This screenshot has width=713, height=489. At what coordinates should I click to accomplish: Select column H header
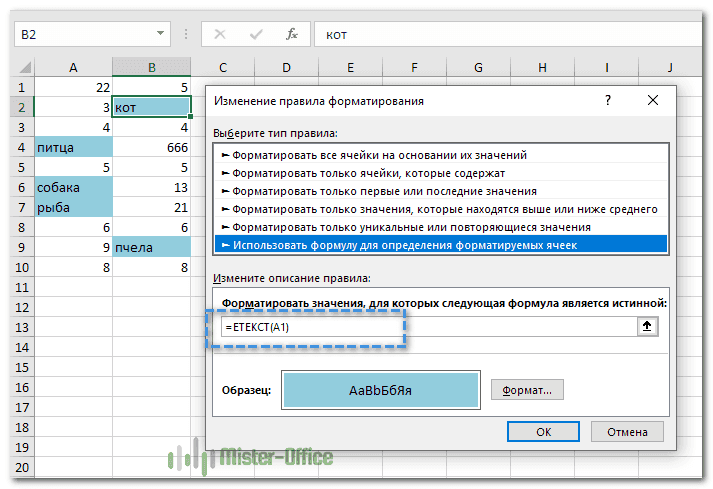[542, 67]
